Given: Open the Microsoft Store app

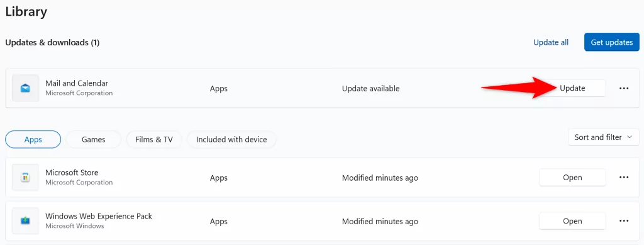Looking at the screenshot, I should pos(572,177).
